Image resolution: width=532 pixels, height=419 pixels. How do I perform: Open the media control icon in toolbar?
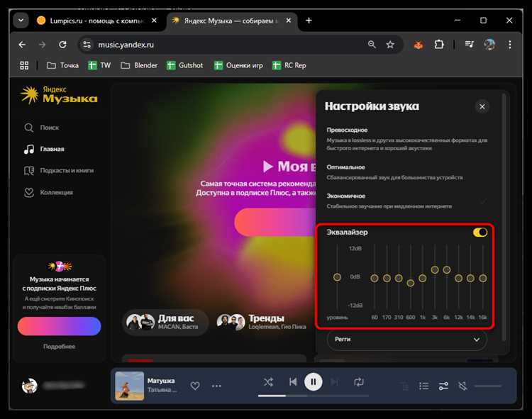[x=470, y=45]
